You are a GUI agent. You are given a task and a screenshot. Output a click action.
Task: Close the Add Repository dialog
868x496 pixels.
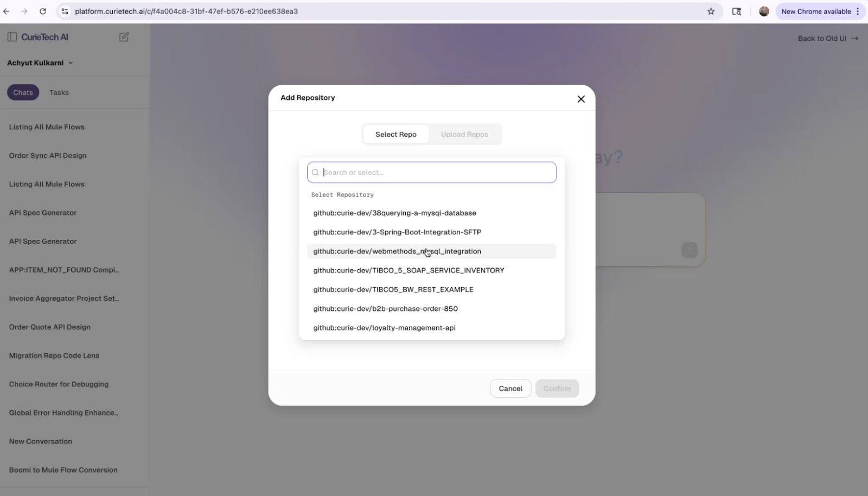581,99
